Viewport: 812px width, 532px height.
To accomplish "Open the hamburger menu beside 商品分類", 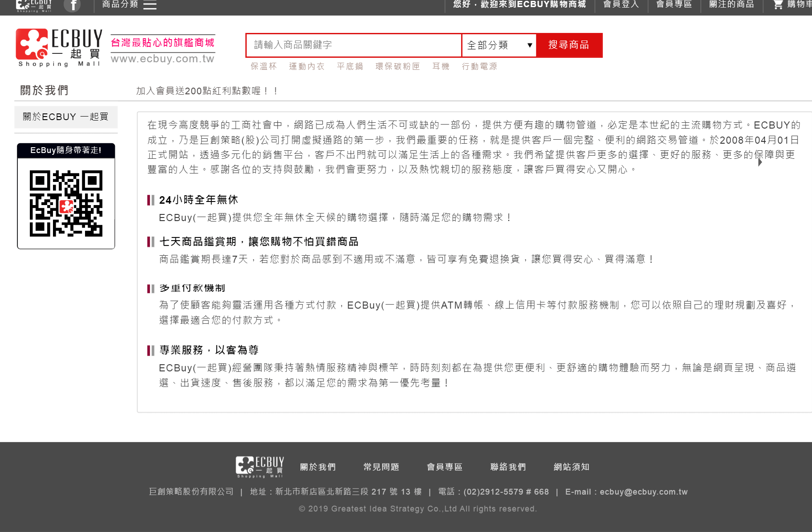I will 150,5.
